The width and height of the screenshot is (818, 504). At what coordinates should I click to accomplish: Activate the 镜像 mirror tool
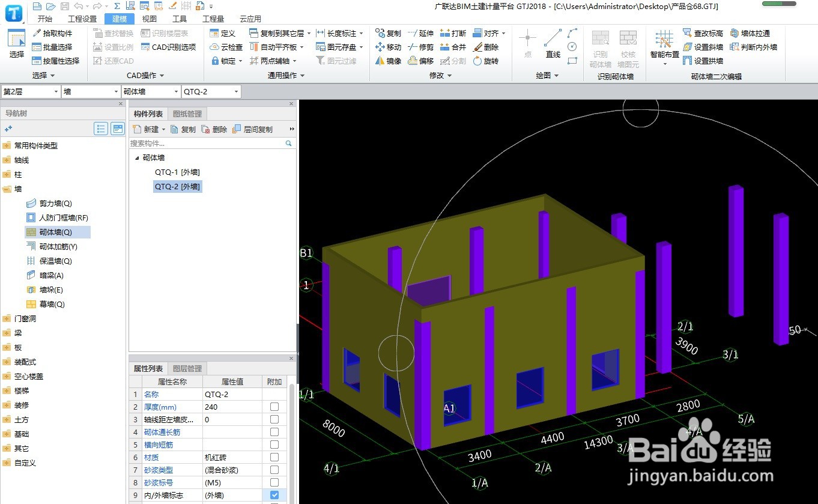[388, 61]
